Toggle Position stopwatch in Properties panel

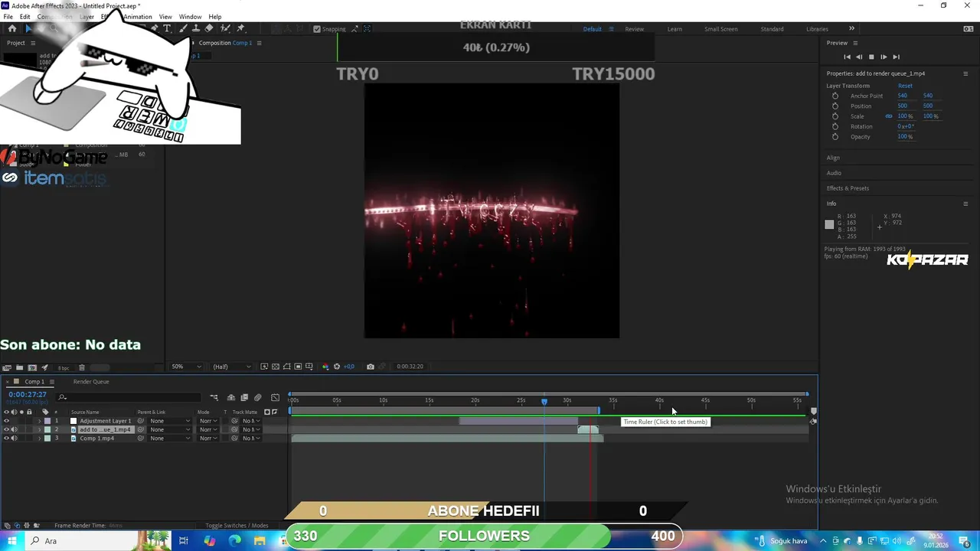pyautogui.click(x=835, y=106)
